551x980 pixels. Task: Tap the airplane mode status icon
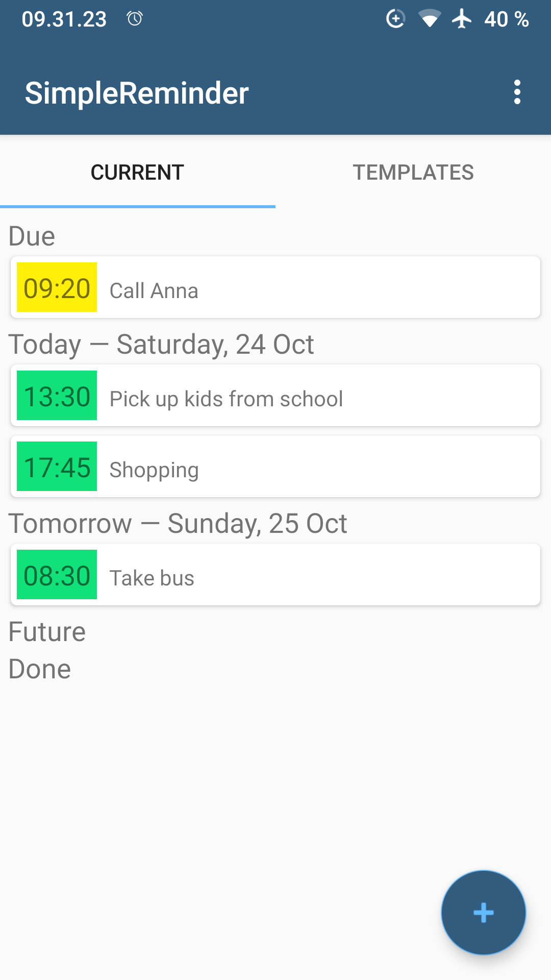coord(462,19)
